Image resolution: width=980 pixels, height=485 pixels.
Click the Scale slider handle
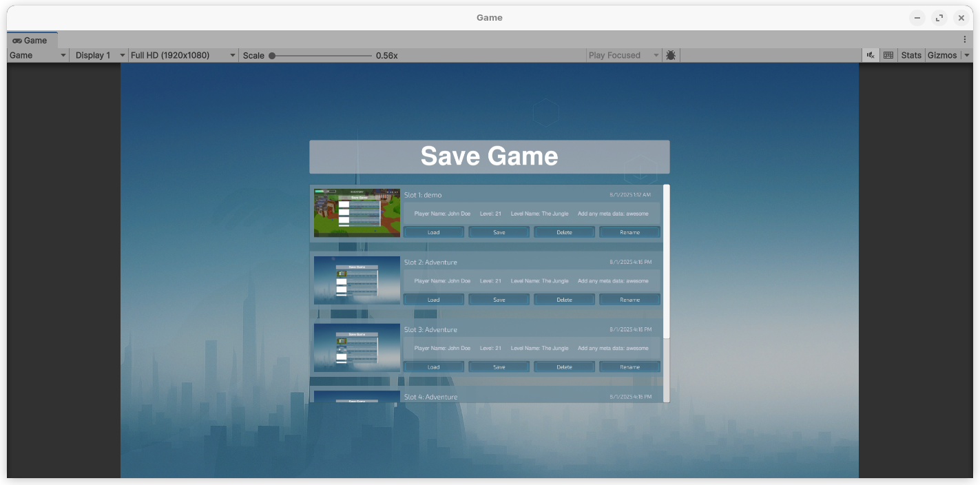[272, 55]
